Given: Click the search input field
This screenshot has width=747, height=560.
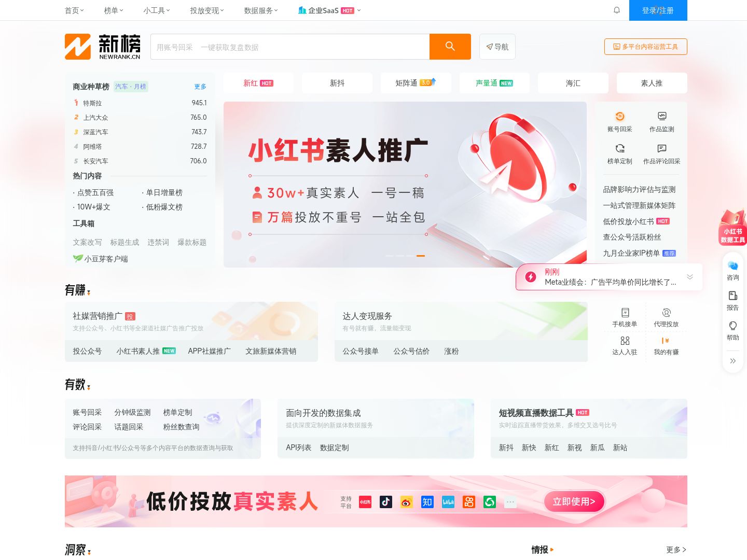Looking at the screenshot, I should pyautogui.click(x=290, y=47).
